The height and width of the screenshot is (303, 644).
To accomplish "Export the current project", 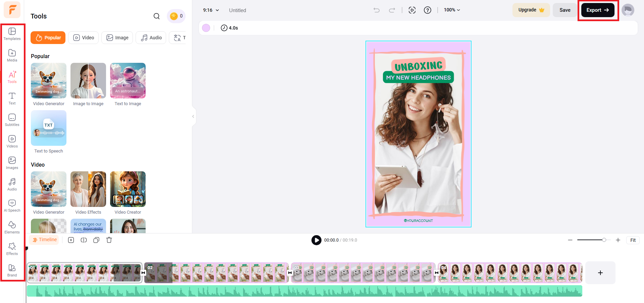I will pyautogui.click(x=597, y=10).
